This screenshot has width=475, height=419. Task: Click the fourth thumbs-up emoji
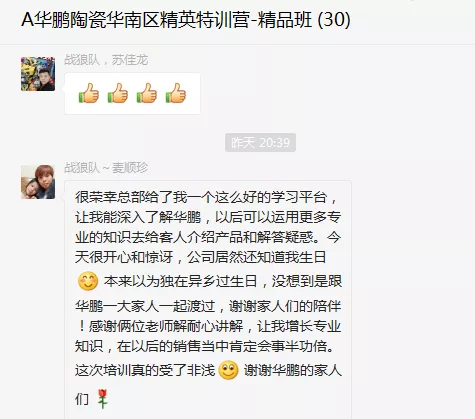click(x=176, y=93)
